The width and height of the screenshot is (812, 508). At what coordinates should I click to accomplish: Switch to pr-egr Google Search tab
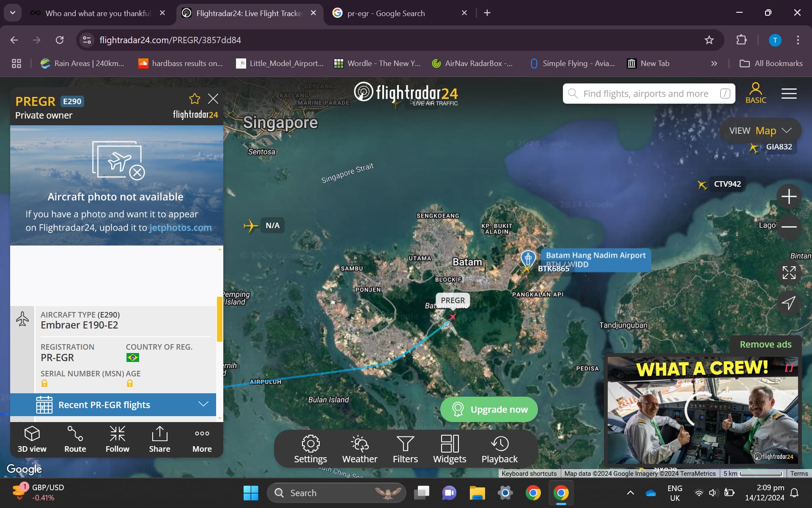(386, 13)
